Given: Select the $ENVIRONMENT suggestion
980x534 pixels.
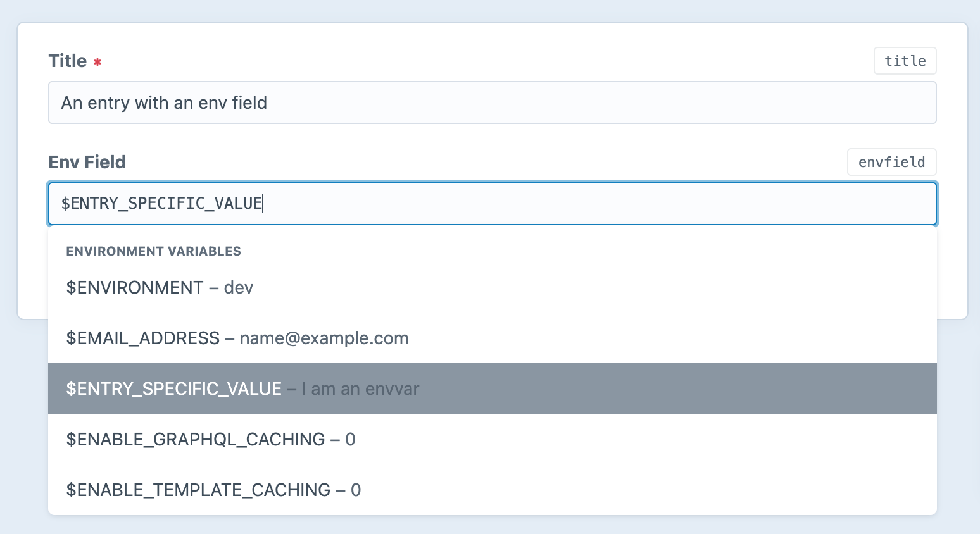Looking at the screenshot, I should pos(134,288).
